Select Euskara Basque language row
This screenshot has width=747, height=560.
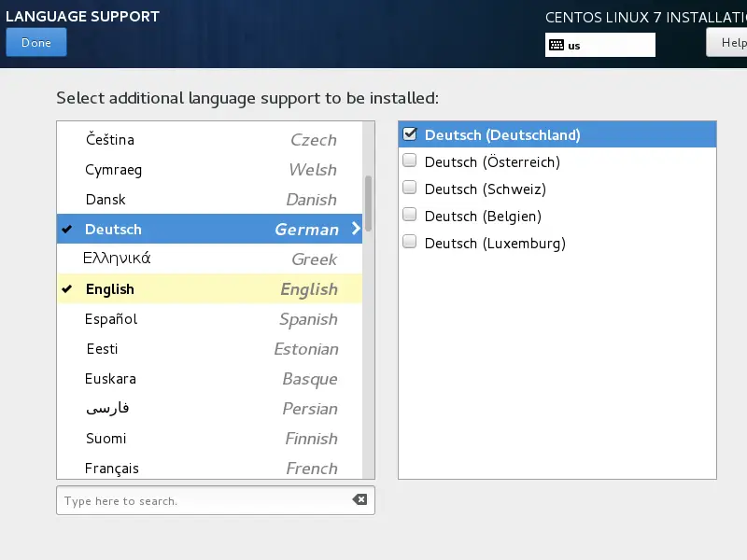[209, 379]
